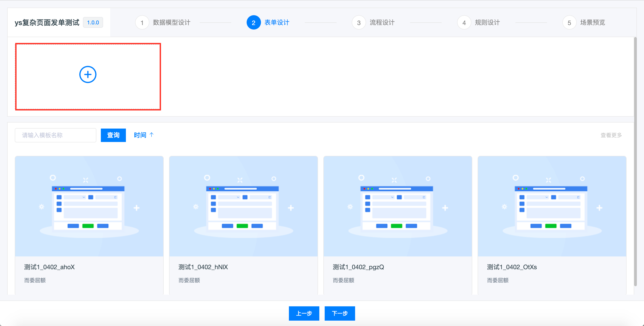Click step 1 circle for data model design
The height and width of the screenshot is (326, 644).
(142, 23)
